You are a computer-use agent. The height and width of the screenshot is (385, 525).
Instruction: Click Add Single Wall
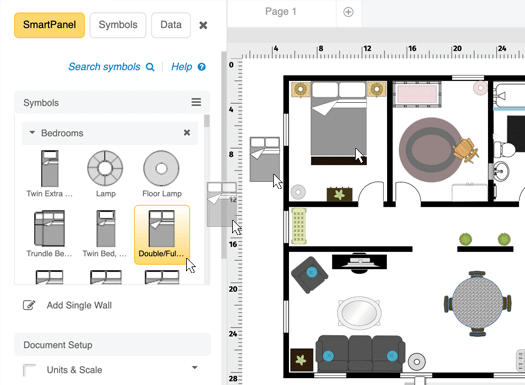(79, 305)
